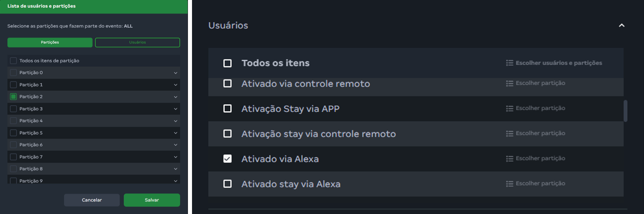This screenshot has width=644, height=214.
Task: Switch to the Usuários tab
Action: point(137,42)
